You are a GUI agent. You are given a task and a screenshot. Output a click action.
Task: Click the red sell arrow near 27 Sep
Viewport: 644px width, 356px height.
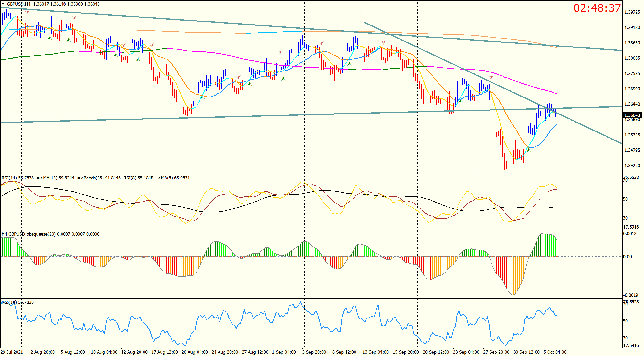491,77
